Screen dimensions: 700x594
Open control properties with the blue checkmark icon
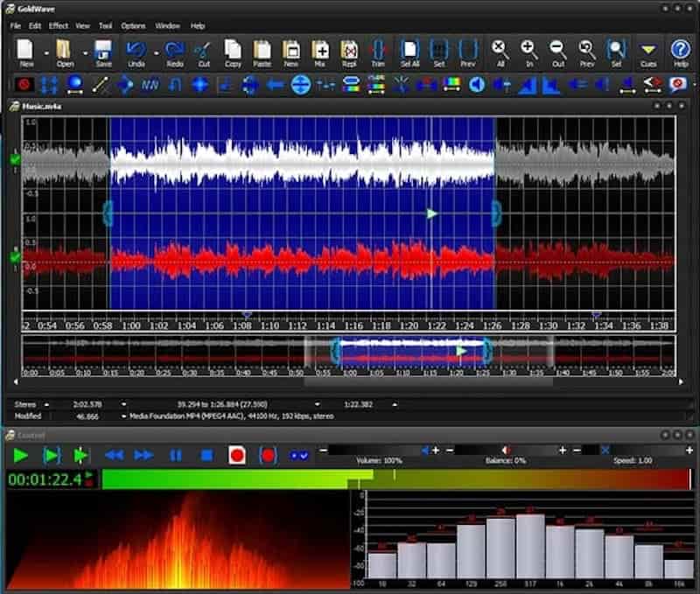pyautogui.click(x=298, y=456)
